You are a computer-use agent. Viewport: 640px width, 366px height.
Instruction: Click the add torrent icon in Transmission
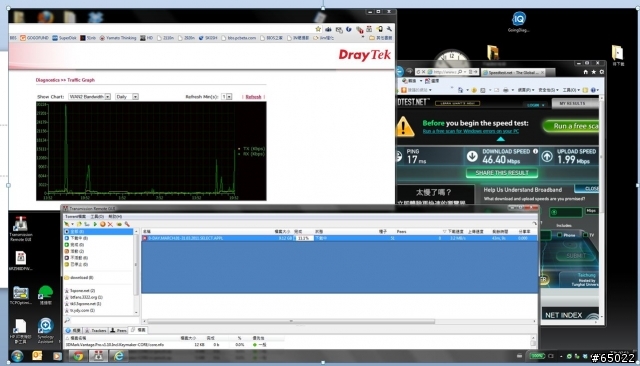tap(79, 224)
